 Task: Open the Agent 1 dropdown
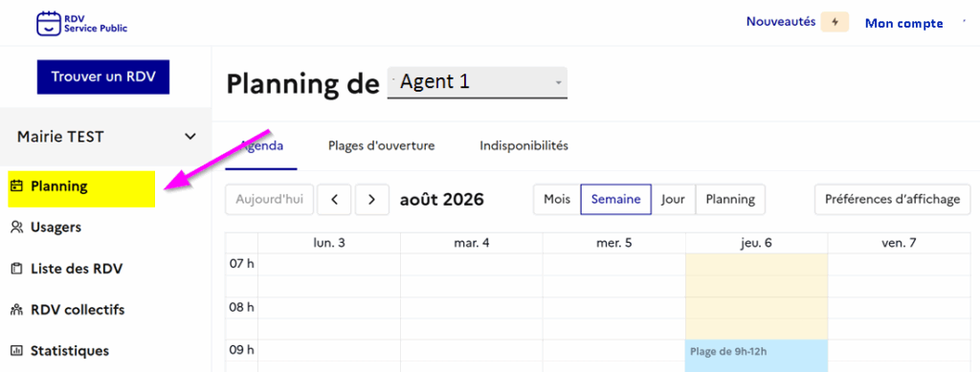pos(478,82)
